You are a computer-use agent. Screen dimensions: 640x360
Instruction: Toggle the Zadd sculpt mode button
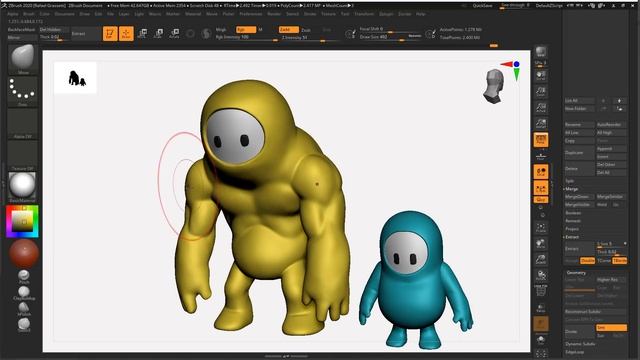point(289,30)
